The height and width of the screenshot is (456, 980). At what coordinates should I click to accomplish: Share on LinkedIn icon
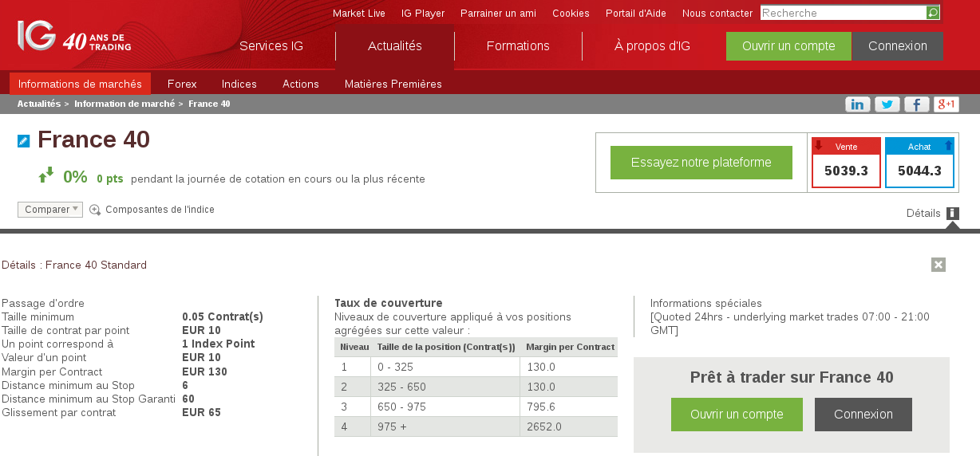[858, 104]
